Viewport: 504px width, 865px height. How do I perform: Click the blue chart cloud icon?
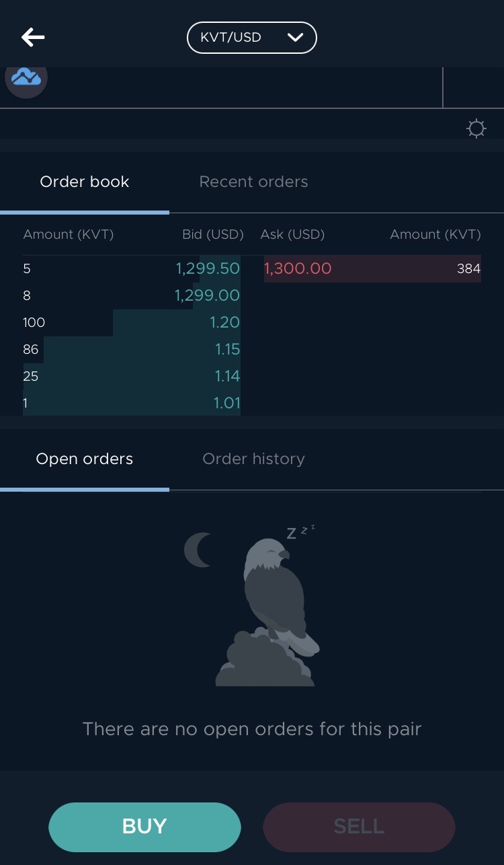(26, 79)
